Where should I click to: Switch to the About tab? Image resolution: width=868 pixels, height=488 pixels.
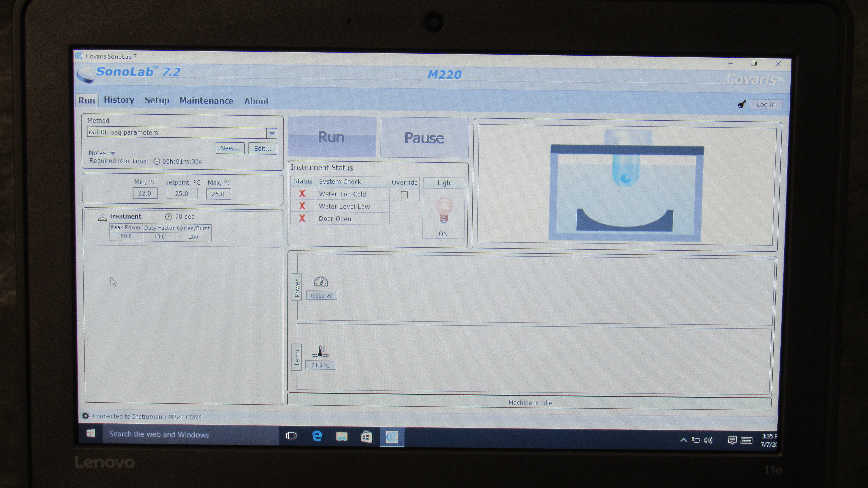[257, 101]
